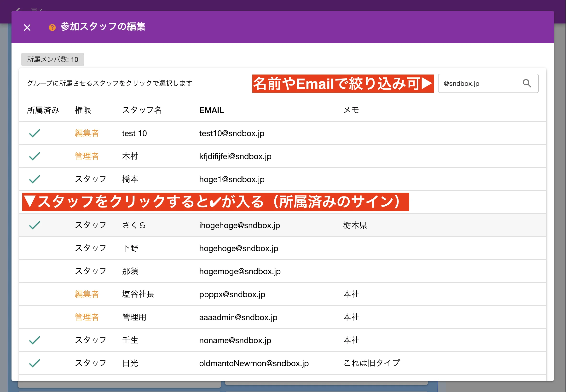Toggle membership checkmark for 木村
566x392 pixels.
click(35, 156)
